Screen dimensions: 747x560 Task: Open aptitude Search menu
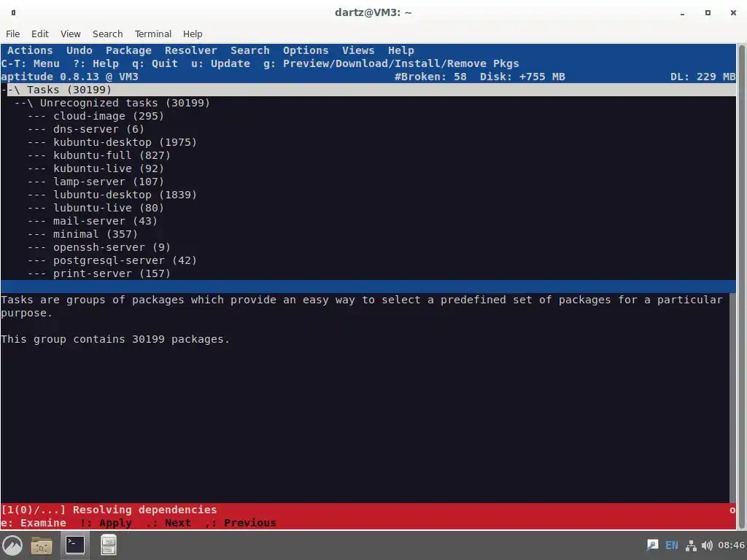pos(250,50)
